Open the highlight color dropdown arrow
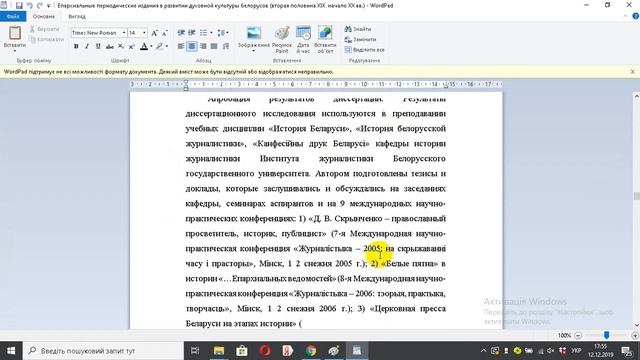 (167, 47)
